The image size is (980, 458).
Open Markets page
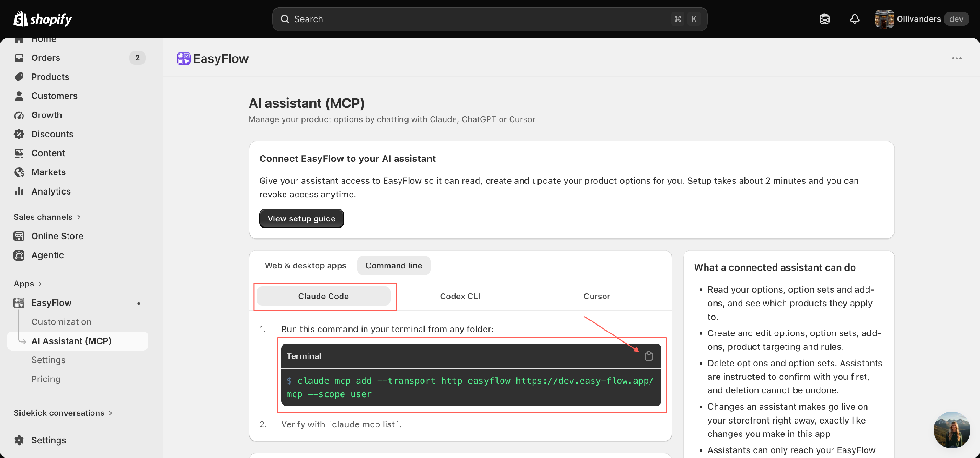[48, 172]
